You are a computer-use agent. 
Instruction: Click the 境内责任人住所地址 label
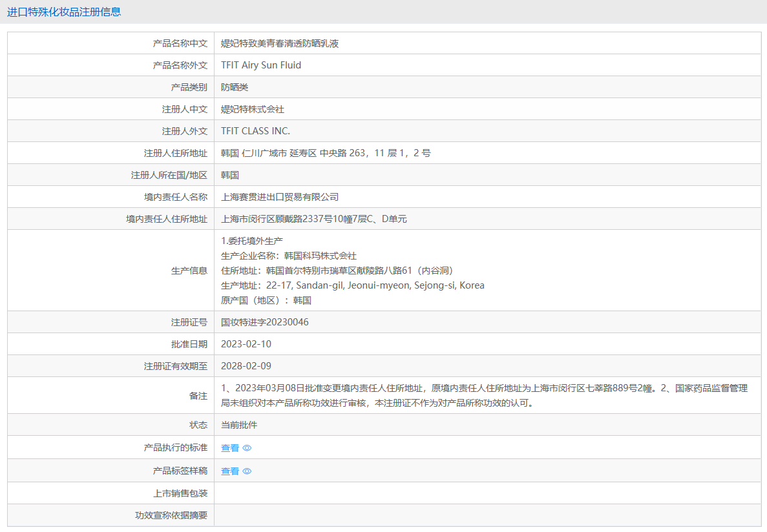point(167,219)
